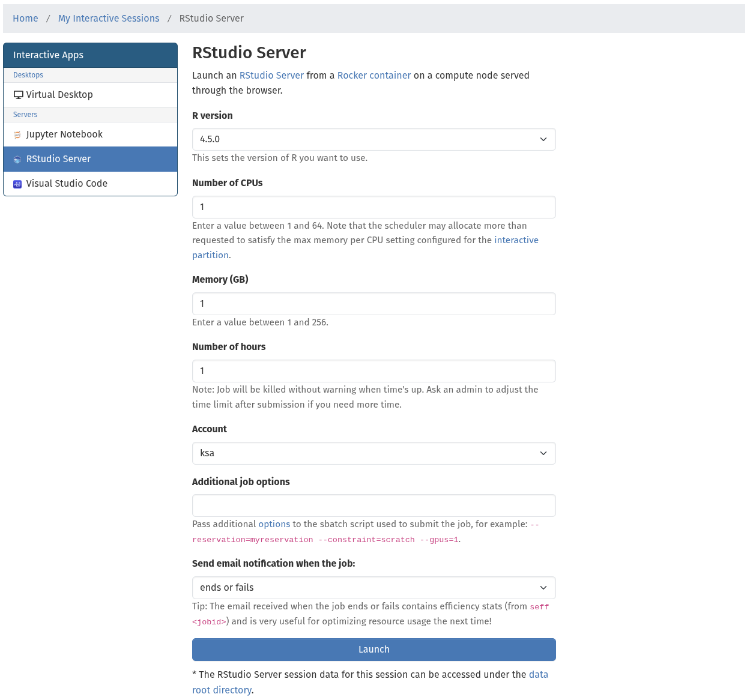
Task: Open the interactive partition link
Action: [365, 247]
